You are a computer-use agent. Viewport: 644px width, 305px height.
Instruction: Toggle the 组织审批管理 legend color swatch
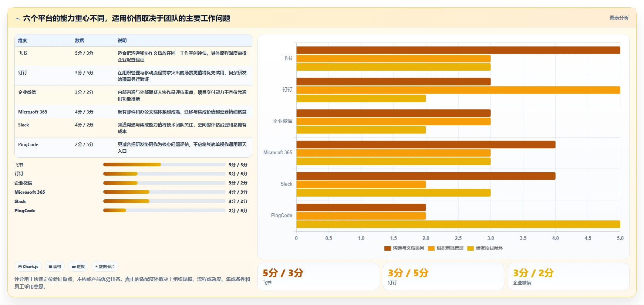pyautogui.click(x=431, y=248)
